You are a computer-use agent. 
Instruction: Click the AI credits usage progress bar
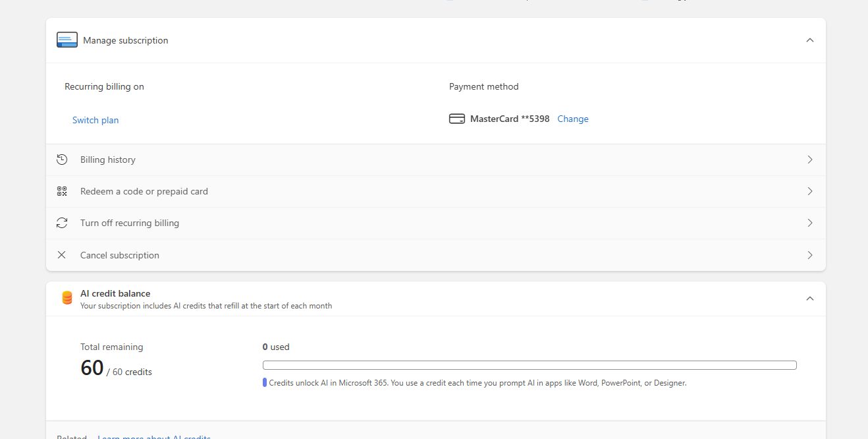pyautogui.click(x=529, y=365)
